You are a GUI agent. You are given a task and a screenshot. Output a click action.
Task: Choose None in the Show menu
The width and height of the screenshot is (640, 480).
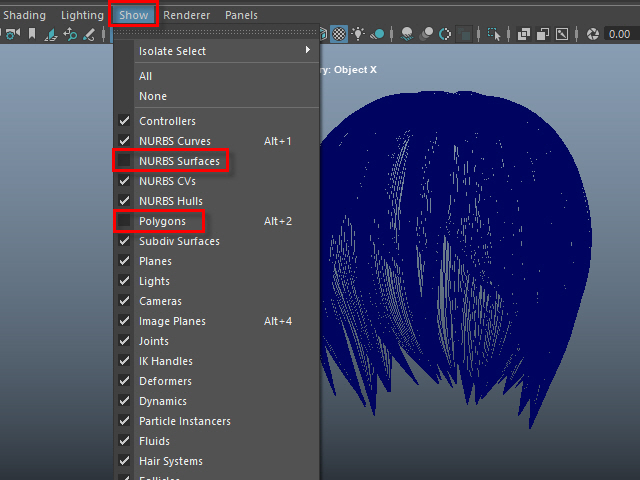coord(153,96)
